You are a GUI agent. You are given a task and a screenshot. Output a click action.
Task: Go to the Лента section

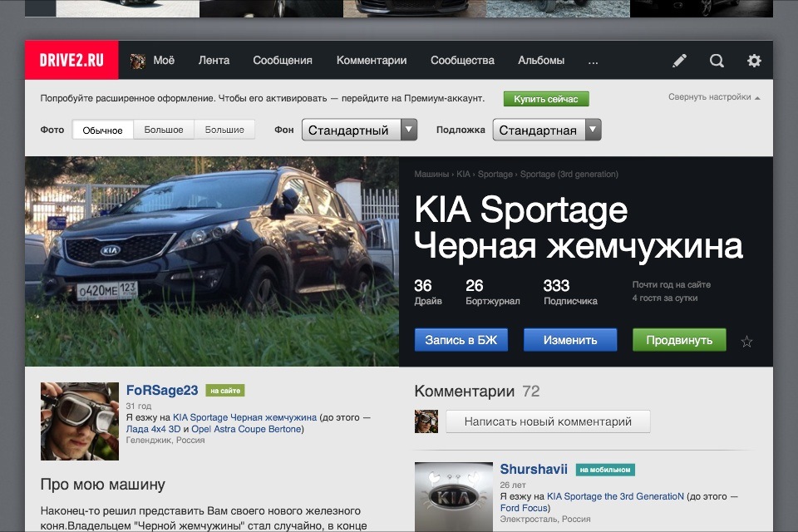click(x=214, y=60)
